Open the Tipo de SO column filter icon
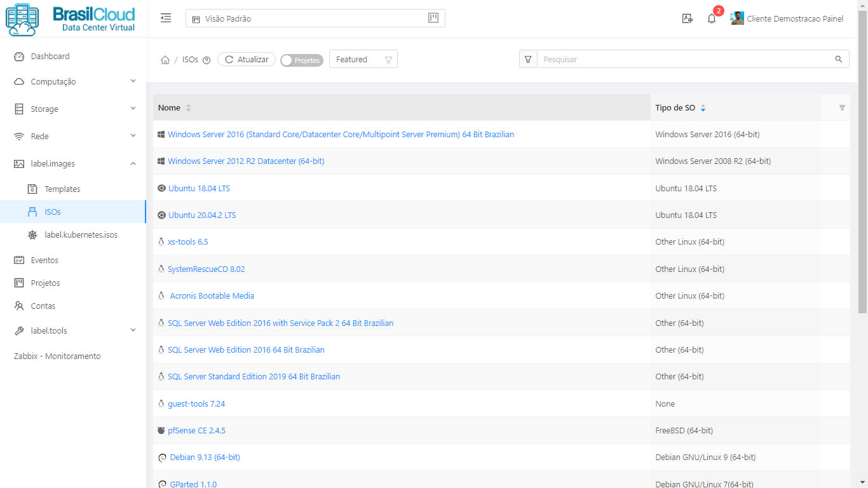868x488 pixels. pyautogui.click(x=842, y=108)
